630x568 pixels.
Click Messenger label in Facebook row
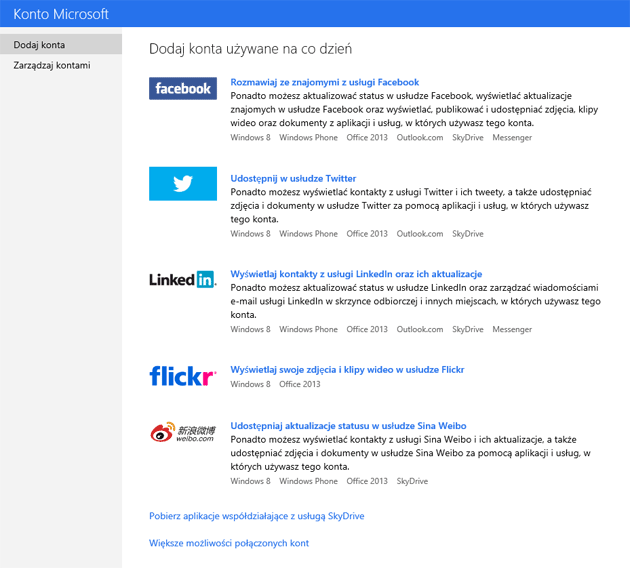512,138
